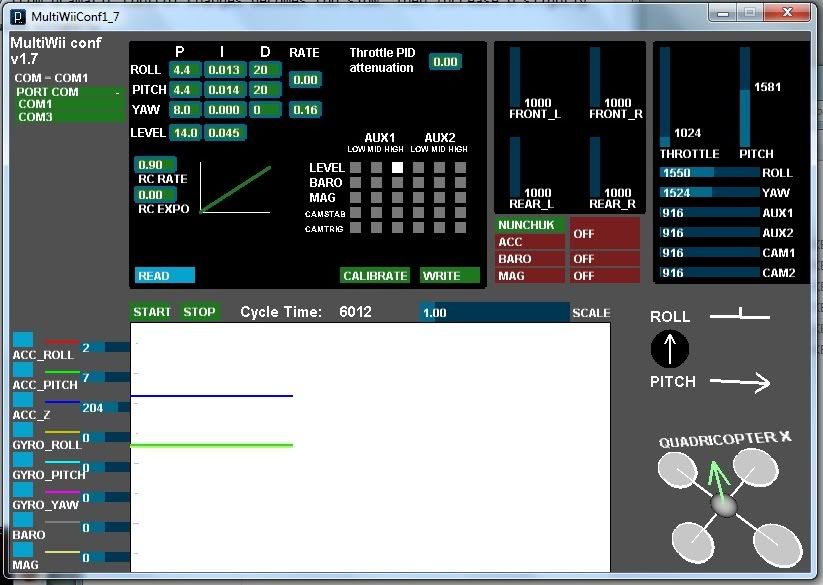Image resolution: width=823 pixels, height=585 pixels.
Task: Toggle BARO graph visibility box
Action: [x=23, y=519]
